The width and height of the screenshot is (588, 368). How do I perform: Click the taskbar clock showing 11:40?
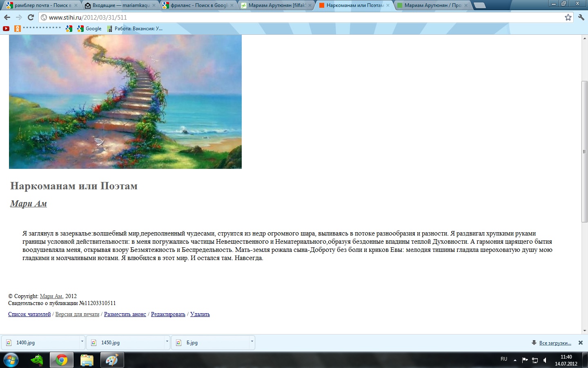coord(566,360)
